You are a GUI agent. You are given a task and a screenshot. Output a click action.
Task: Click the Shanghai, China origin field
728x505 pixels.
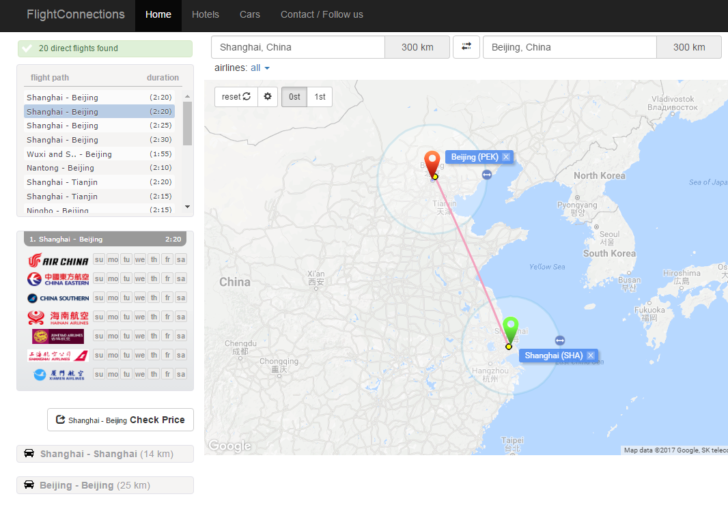[x=298, y=47]
